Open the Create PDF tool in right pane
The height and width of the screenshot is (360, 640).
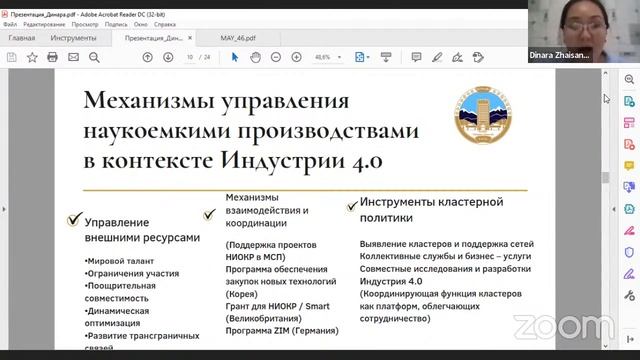pyautogui.click(x=629, y=144)
